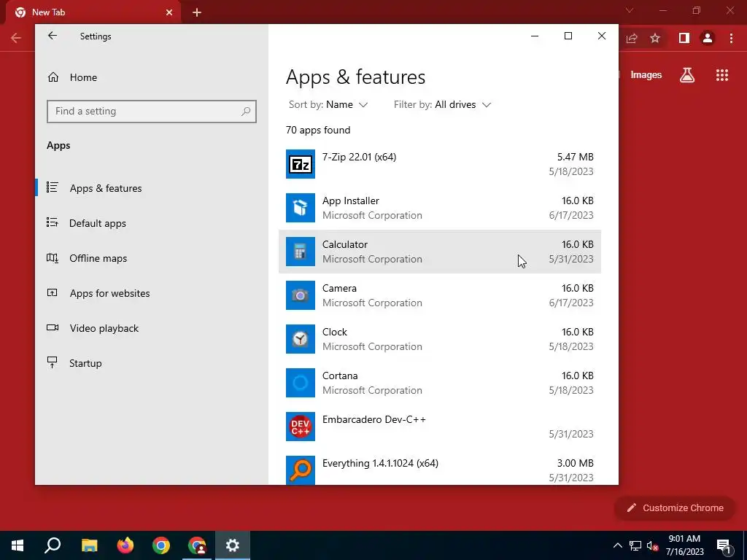The width and height of the screenshot is (747, 560).
Task: Click the Settings gear on taskbar
Action: (233, 545)
